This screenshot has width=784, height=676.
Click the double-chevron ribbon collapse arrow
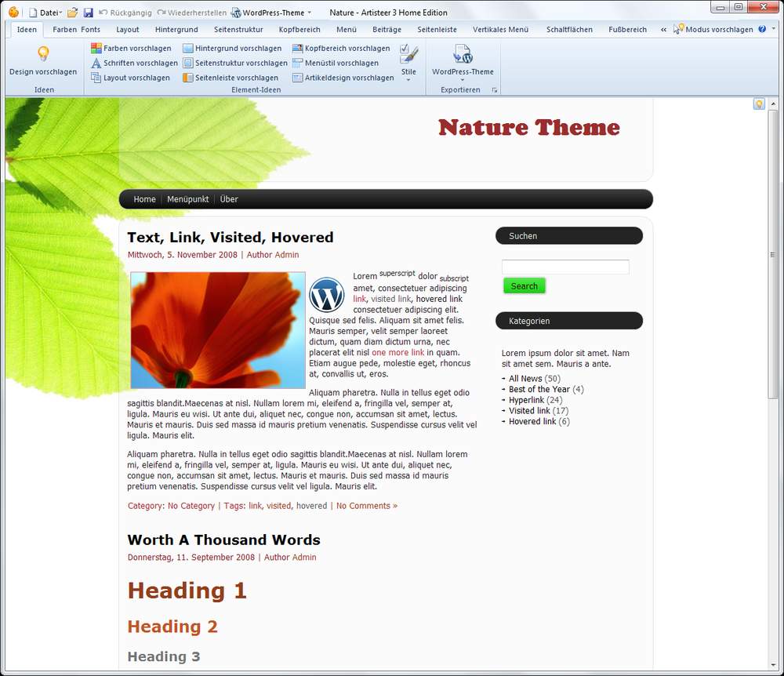663,30
